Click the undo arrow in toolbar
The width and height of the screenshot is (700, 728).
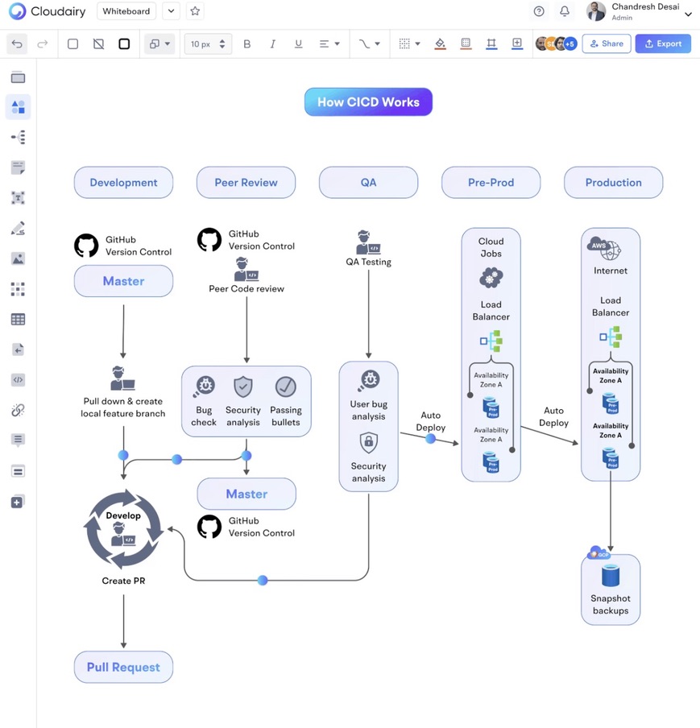[x=17, y=44]
